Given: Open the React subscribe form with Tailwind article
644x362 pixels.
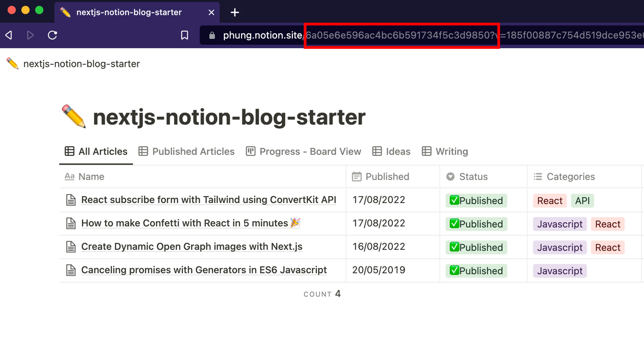Looking at the screenshot, I should (209, 200).
